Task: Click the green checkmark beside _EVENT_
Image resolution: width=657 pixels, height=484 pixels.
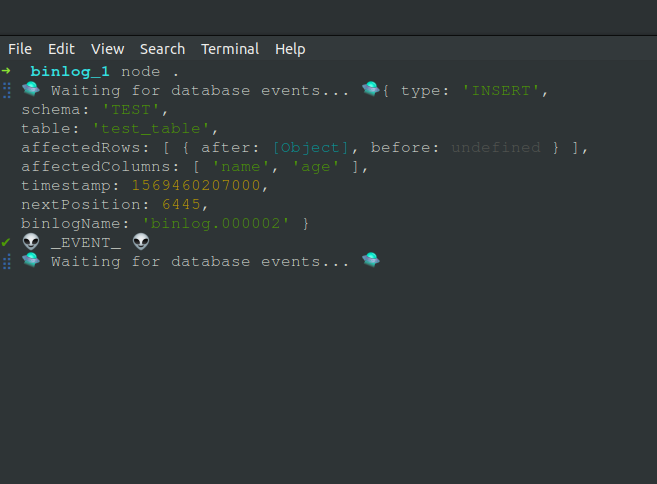Action: point(5,242)
